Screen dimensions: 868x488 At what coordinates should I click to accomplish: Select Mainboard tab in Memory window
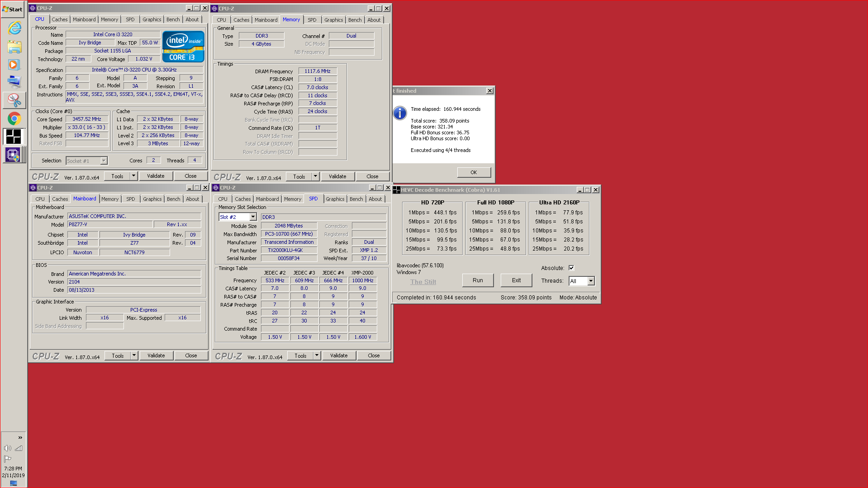point(266,20)
